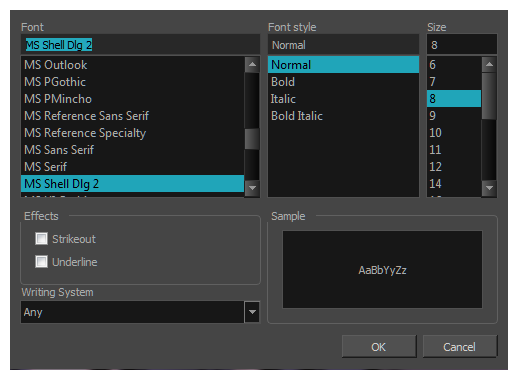Set font size to 12
This screenshot has height=380, width=518.
(x=454, y=167)
